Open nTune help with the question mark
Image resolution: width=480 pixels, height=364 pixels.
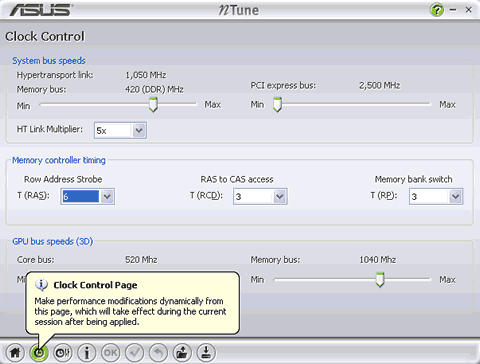pyautogui.click(x=437, y=10)
